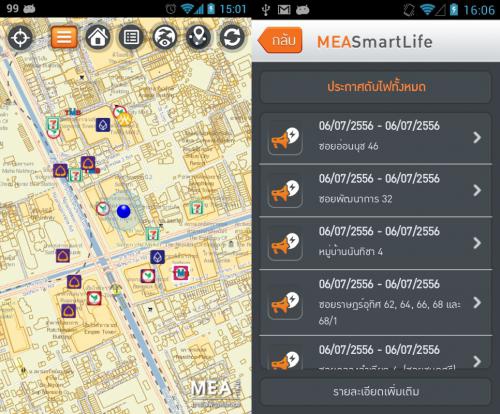Screen dimensions: 500x414
Task: Tap megaphone icon of ซอยราษฎร์อุทิศ row
Action: 285,304
